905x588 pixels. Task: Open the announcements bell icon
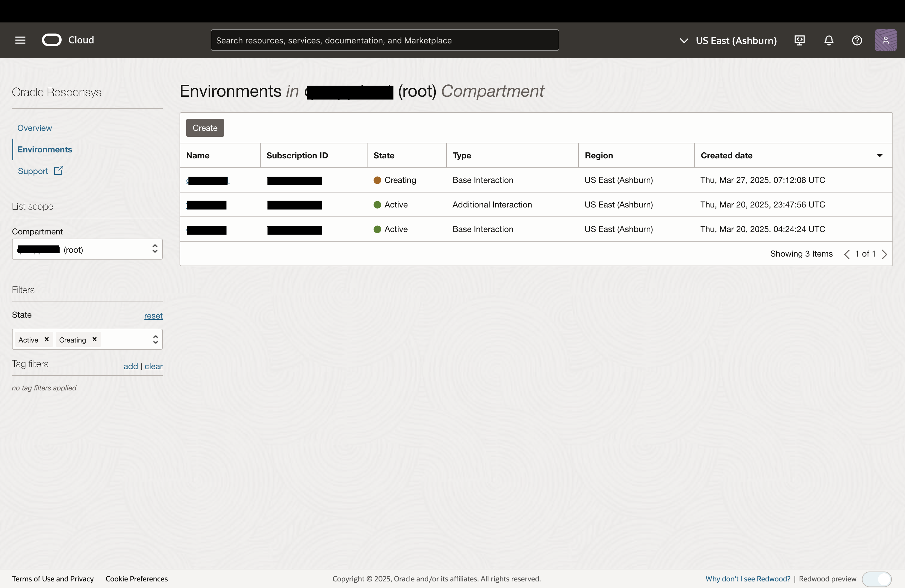pyautogui.click(x=829, y=40)
